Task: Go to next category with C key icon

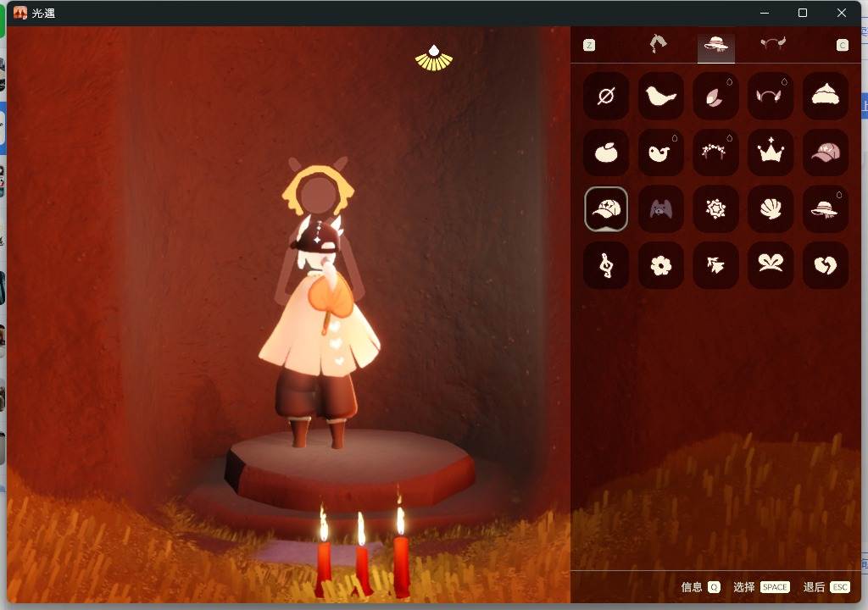Action: pos(842,46)
